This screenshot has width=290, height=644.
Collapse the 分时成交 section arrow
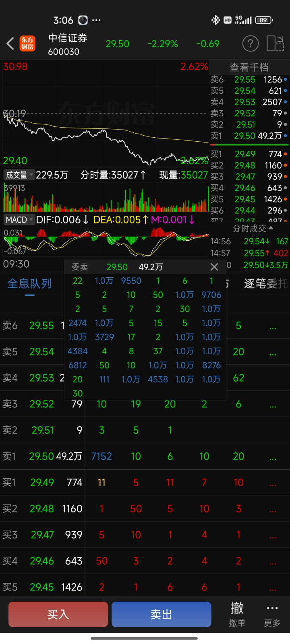tap(271, 228)
